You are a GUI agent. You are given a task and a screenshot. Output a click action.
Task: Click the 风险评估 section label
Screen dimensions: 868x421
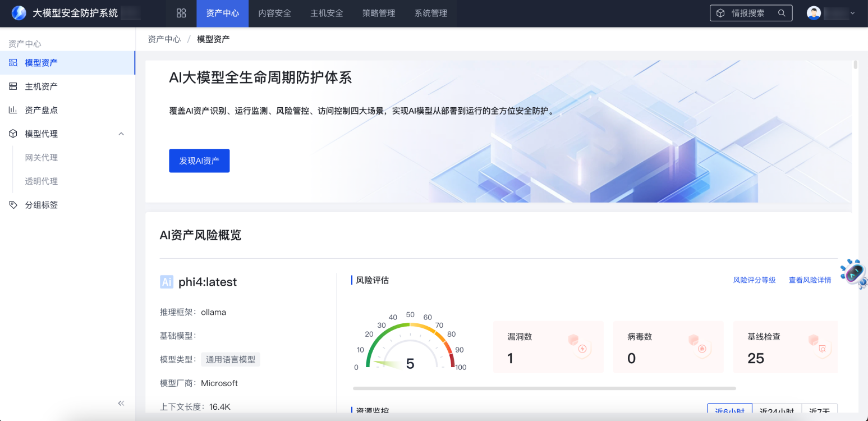coord(373,280)
